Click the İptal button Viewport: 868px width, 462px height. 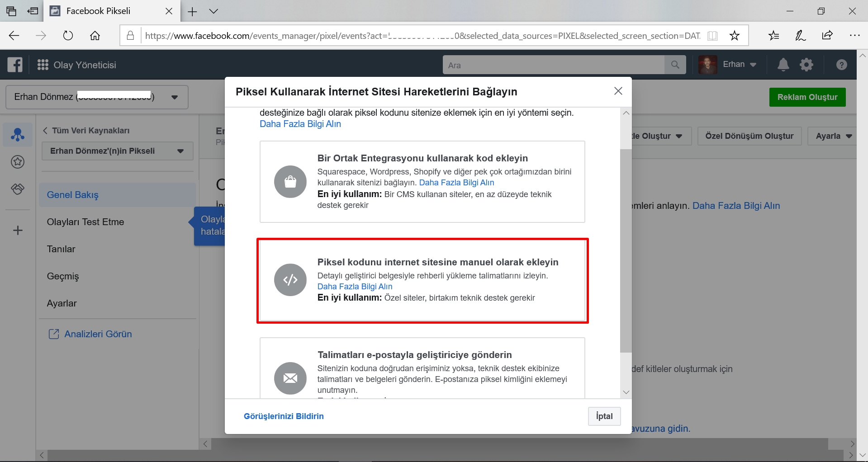pos(604,416)
